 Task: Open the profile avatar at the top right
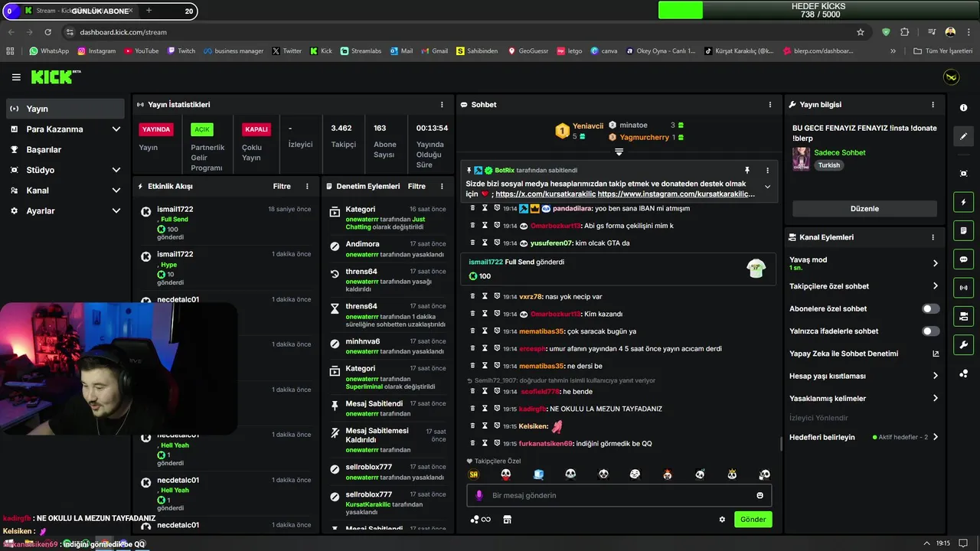951,77
